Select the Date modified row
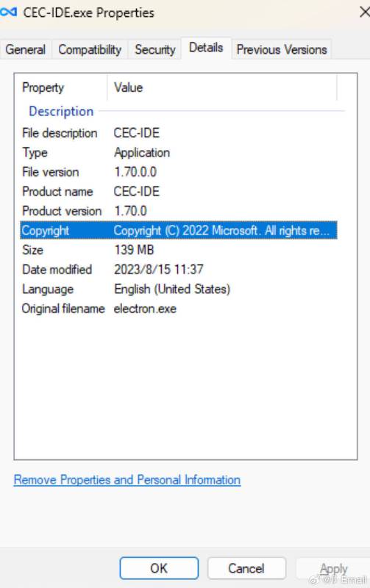Screen dimensions: 370x588 coord(179,270)
